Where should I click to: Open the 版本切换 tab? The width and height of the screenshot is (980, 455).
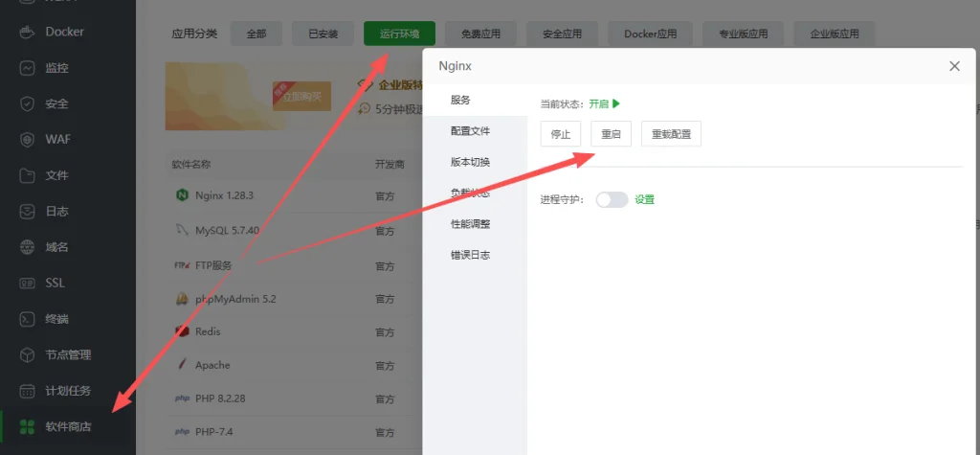(471, 162)
